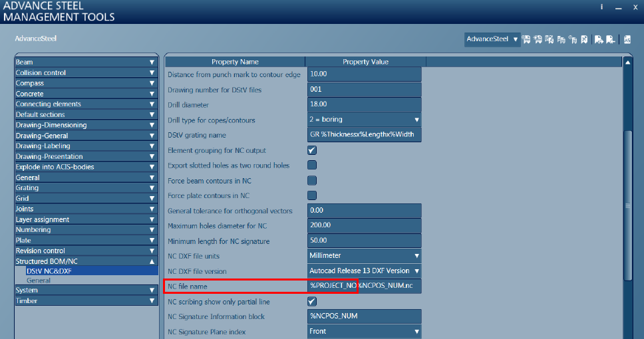
Task: Click the first toolbar icon next to AdvanceSteel dropdown
Action: click(526, 39)
